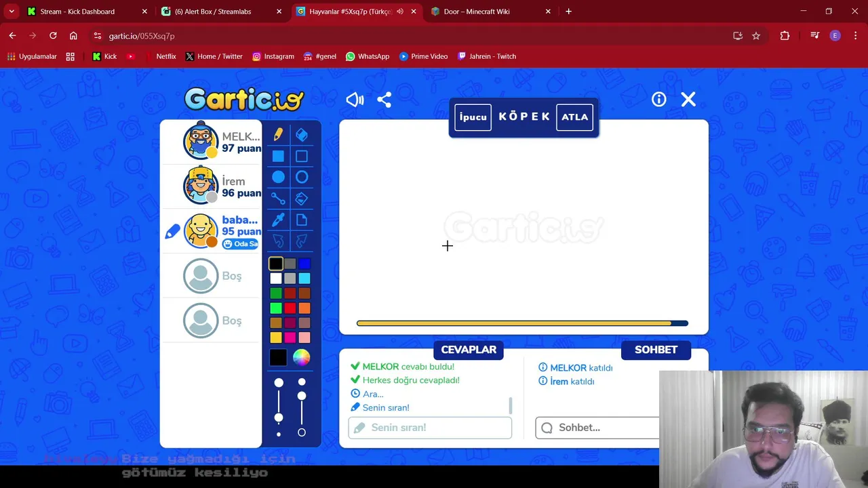Screen dimensions: 868x488
Task: Open the WhatsApp bookmark
Action: click(367, 56)
